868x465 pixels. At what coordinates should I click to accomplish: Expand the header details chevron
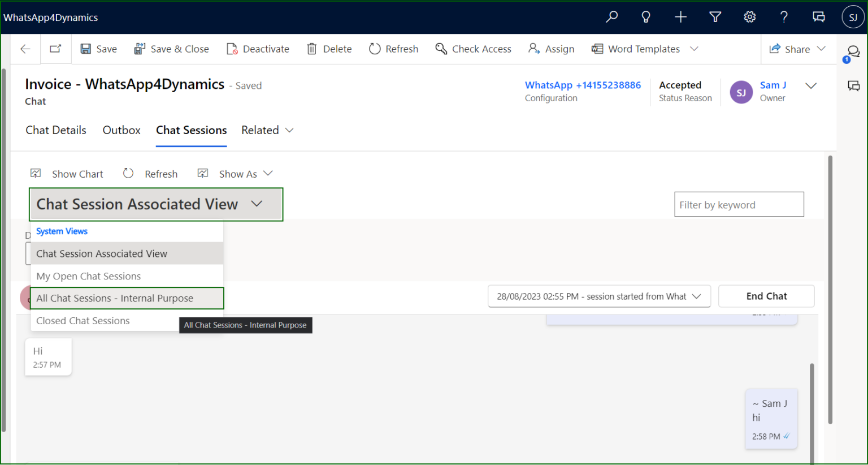(811, 86)
